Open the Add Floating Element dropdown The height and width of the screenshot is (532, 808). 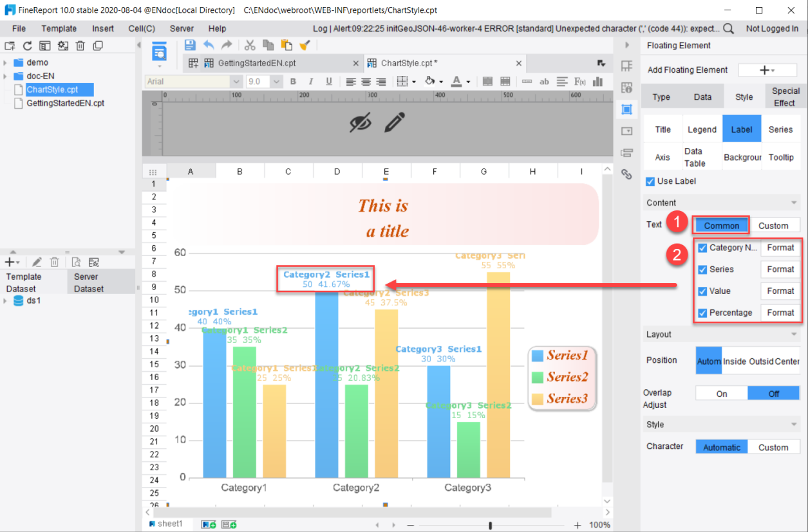pyautogui.click(x=767, y=70)
